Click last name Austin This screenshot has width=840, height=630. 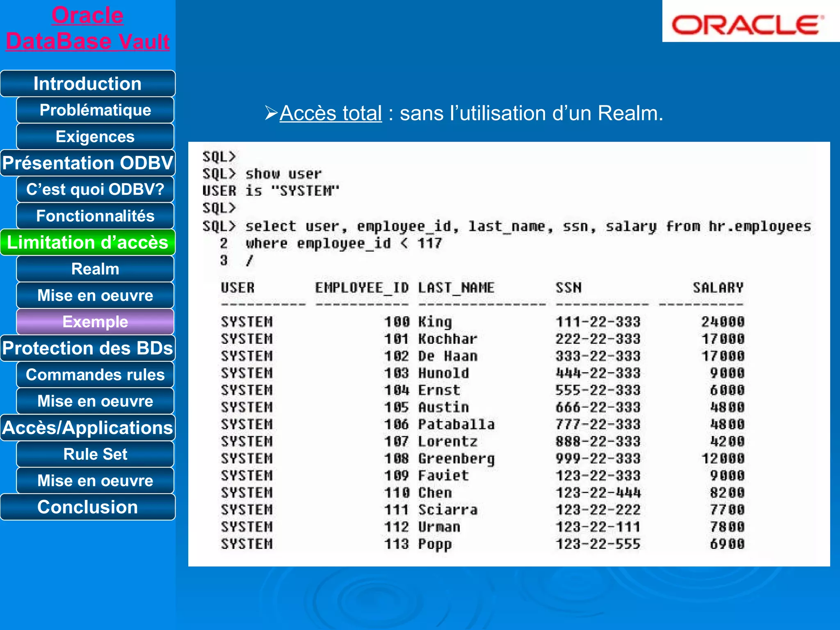pyautogui.click(x=443, y=407)
